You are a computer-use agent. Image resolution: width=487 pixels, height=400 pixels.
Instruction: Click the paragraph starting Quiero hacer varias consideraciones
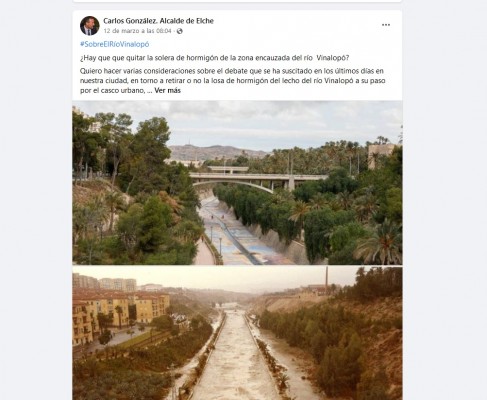[x=233, y=81]
